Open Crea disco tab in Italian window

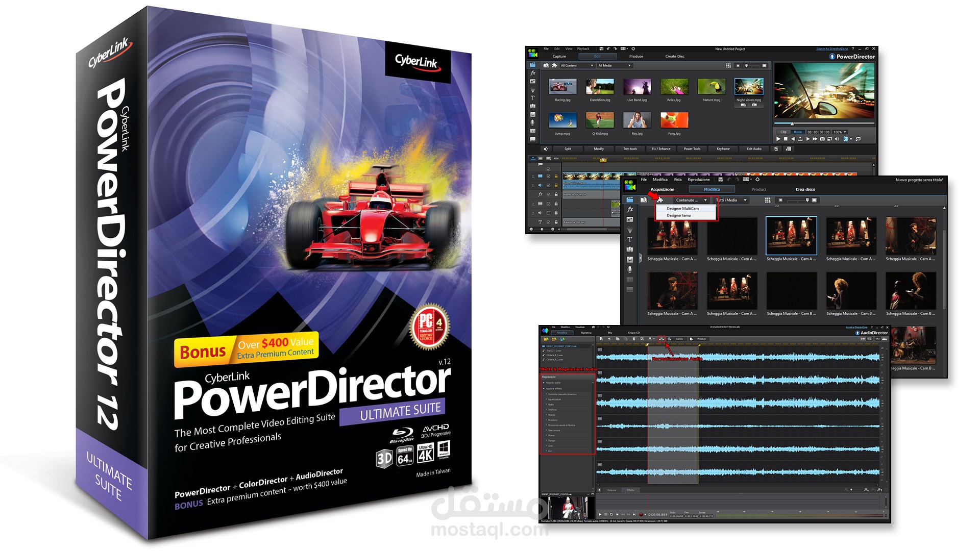pos(805,189)
